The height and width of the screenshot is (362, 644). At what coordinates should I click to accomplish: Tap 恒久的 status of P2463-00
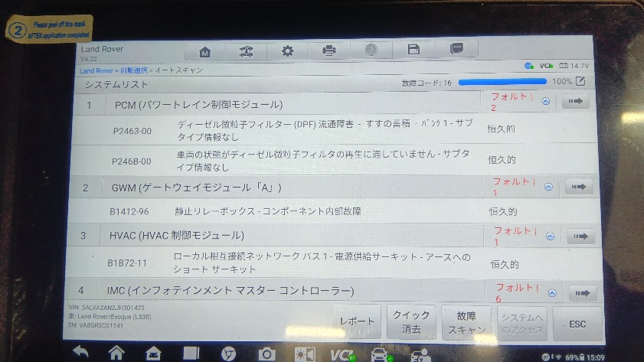501,129
